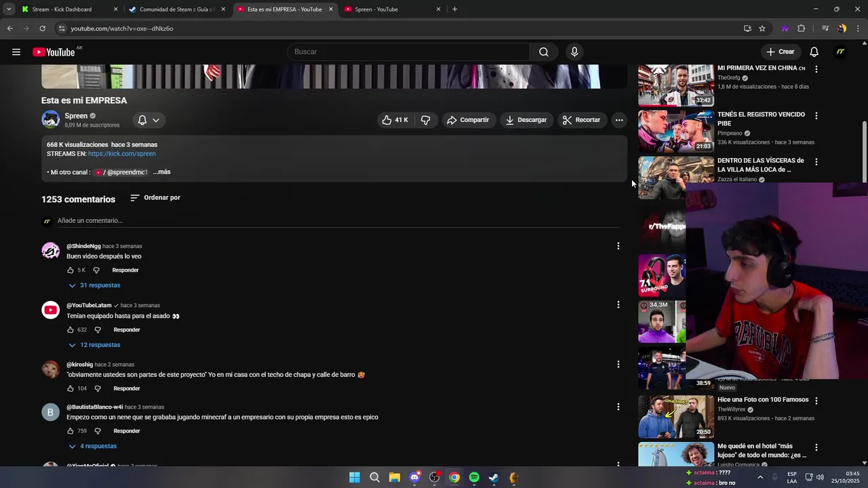This screenshot has width=868, height=488.
Task: Open Windows Start menu
Action: coord(355,478)
